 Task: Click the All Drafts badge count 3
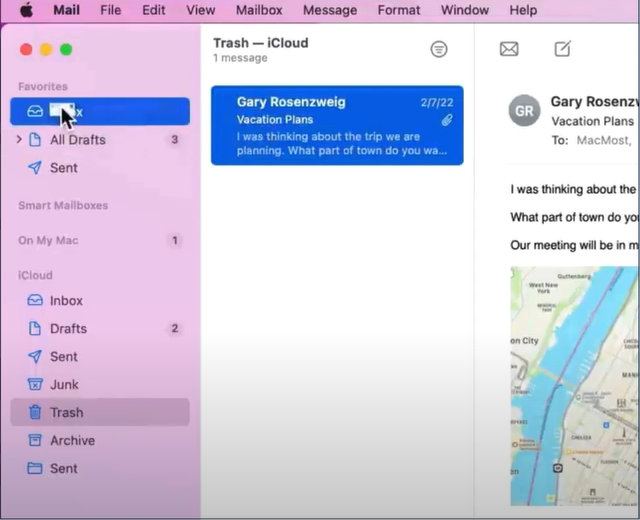pos(175,140)
